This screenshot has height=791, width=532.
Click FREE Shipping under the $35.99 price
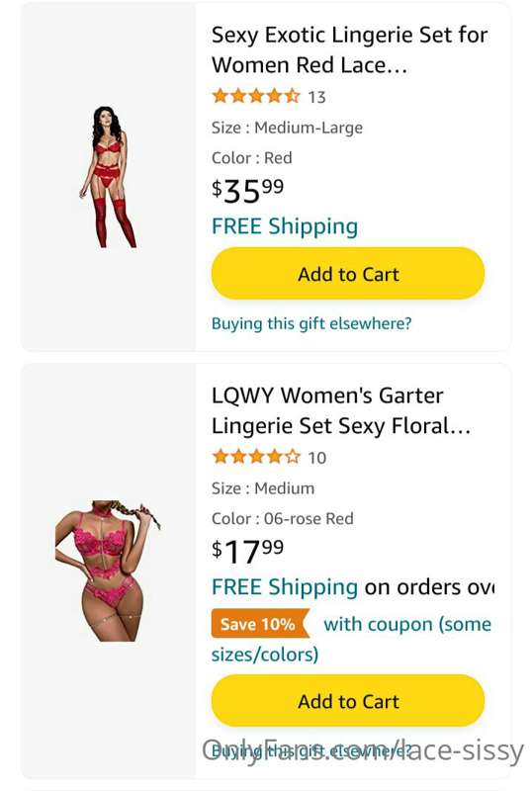[x=285, y=226]
